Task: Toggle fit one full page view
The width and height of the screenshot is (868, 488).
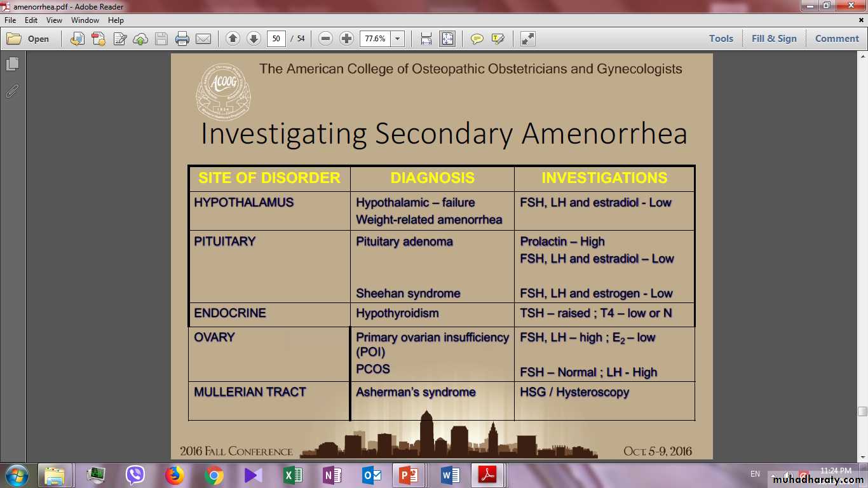Action: 447,39
